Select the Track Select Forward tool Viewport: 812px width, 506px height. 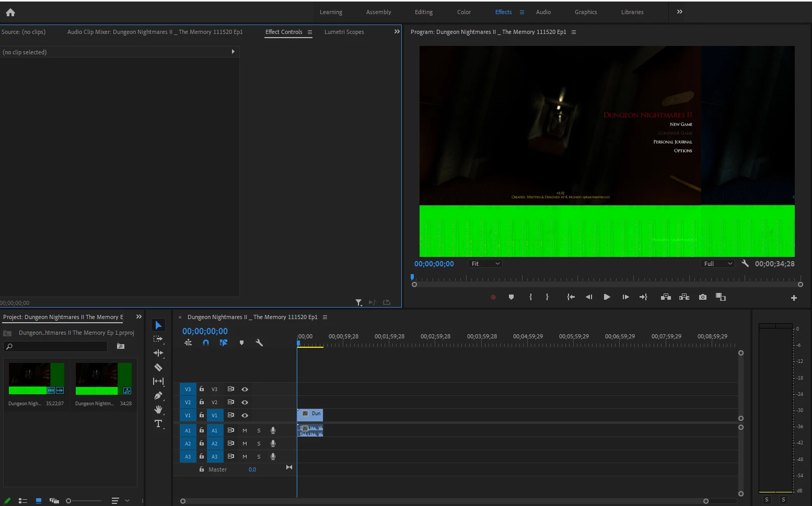coord(158,339)
